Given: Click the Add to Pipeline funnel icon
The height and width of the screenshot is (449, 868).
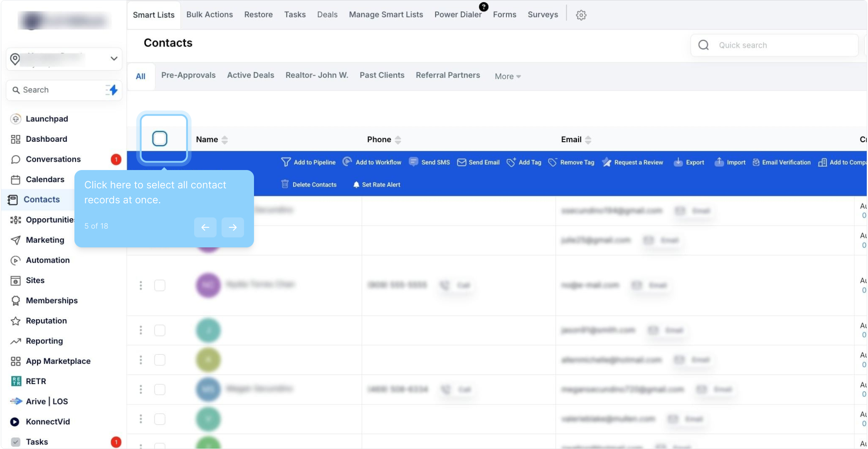Looking at the screenshot, I should point(286,162).
